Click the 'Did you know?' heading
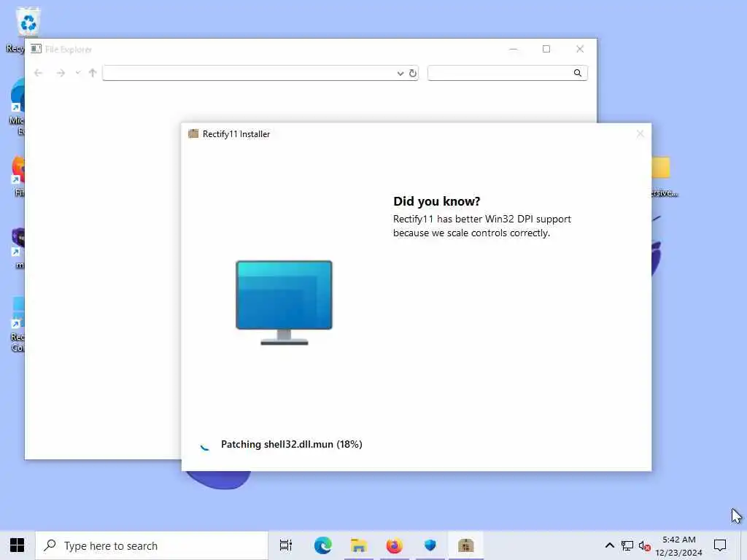This screenshot has width=747, height=560. coord(436,201)
